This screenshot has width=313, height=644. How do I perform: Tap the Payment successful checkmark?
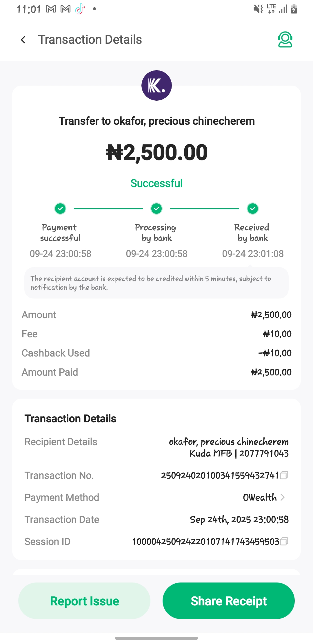(60, 209)
